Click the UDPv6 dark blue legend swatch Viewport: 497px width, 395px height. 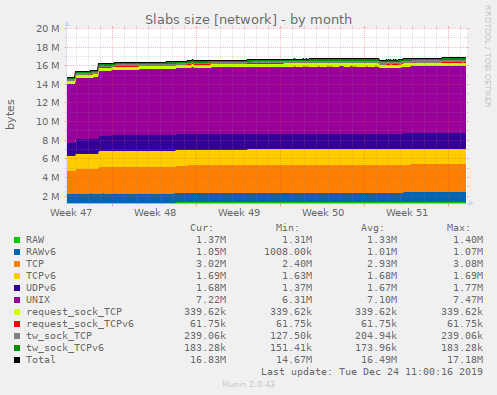(17, 288)
